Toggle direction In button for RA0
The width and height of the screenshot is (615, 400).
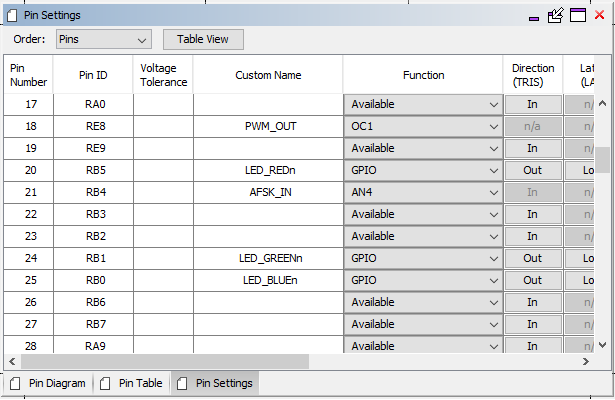533,104
